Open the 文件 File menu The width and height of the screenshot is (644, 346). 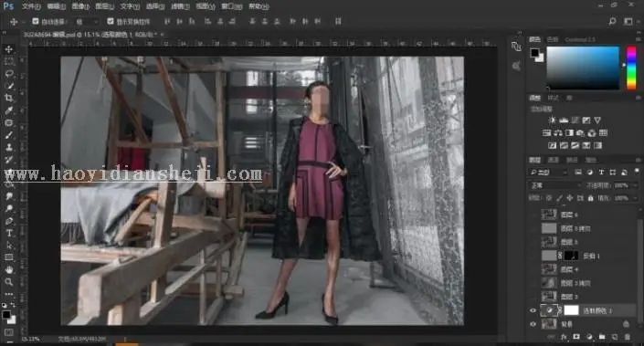[x=31, y=6]
